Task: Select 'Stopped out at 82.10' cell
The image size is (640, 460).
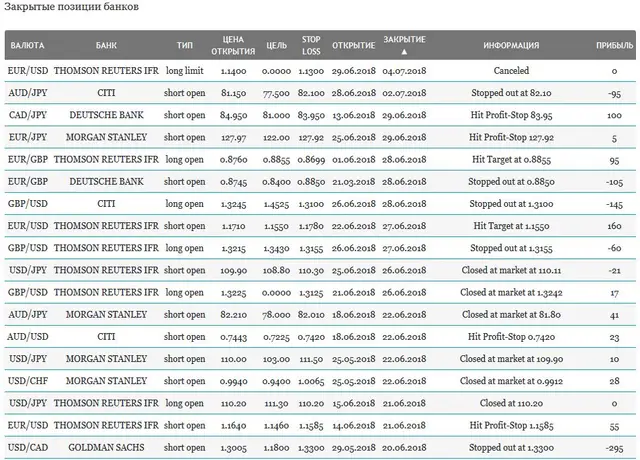Action: click(x=511, y=93)
